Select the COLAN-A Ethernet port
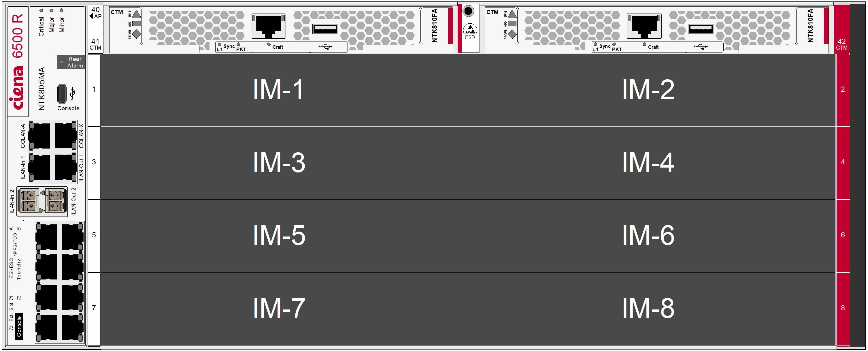This screenshot has width=868, height=351. 39,136
